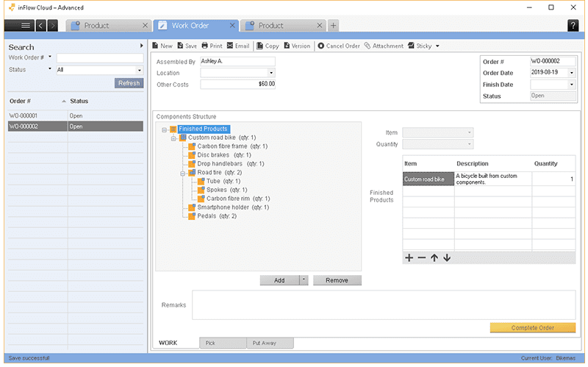This screenshot has width=588, height=367.
Task: Close the first Product tab
Action: coord(145,26)
